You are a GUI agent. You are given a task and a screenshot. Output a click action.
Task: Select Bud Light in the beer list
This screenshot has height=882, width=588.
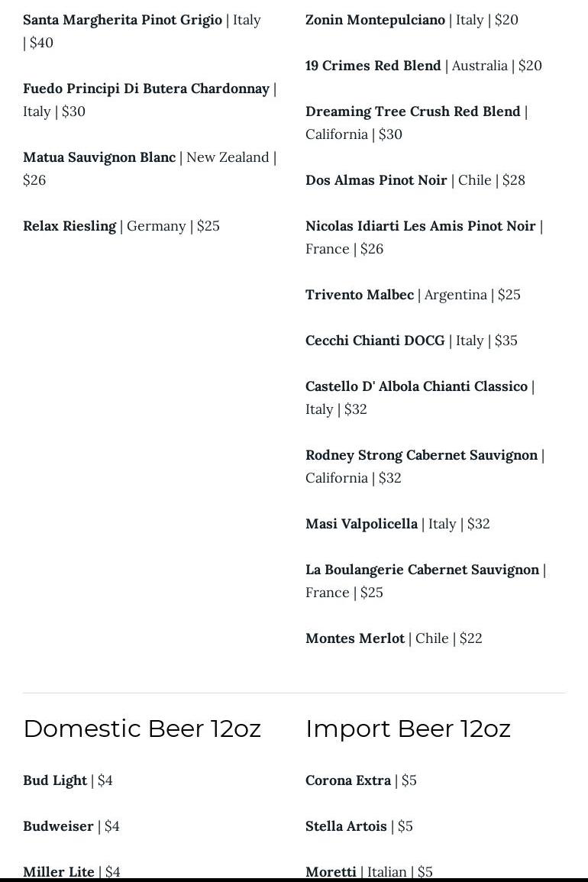click(x=55, y=780)
